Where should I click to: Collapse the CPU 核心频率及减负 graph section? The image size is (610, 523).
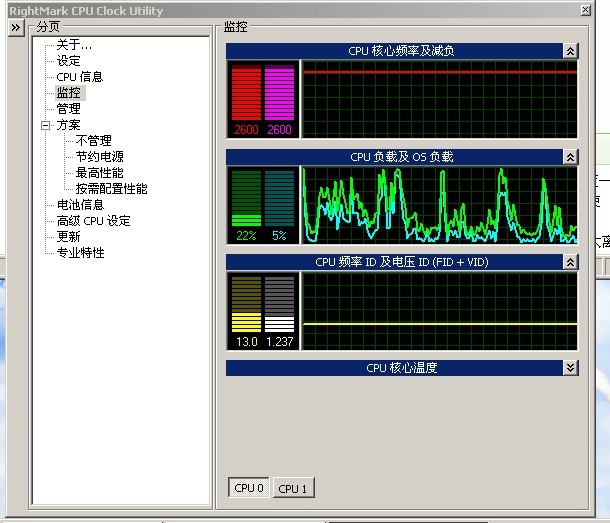pos(570,51)
